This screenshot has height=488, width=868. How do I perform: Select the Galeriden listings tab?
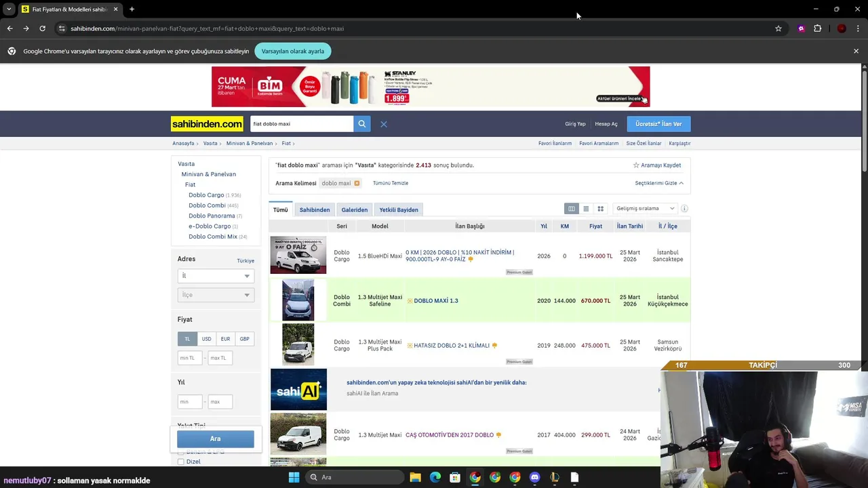pos(355,210)
